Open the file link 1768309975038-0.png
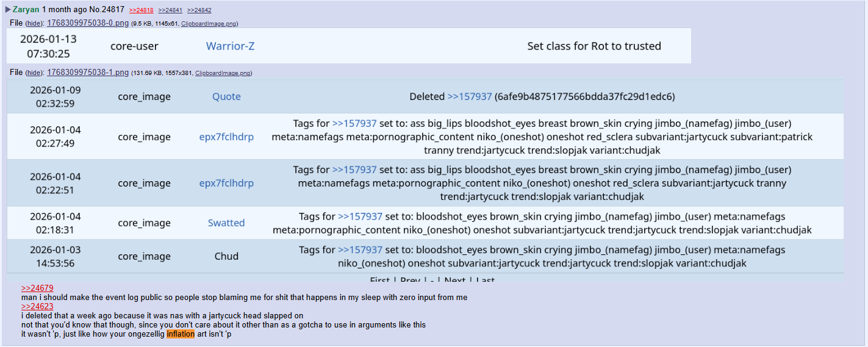This screenshot has height=347, width=868. tap(88, 23)
